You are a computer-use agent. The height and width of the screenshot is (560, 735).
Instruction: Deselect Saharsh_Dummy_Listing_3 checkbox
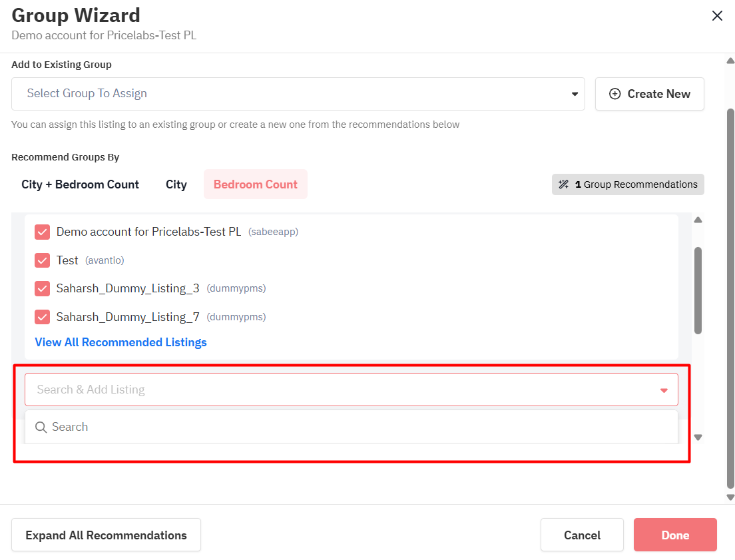[43, 288]
